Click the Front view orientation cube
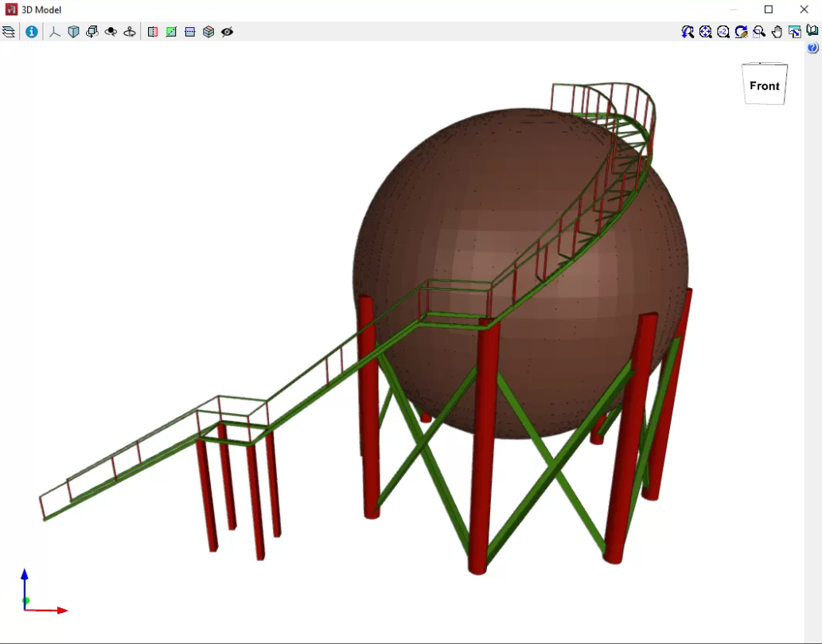822x644 pixels. [764, 84]
